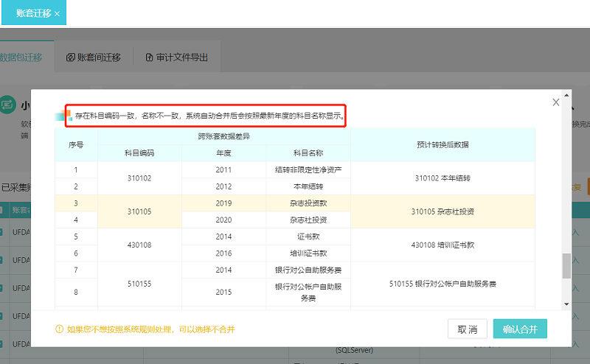Click the scrollbar down arrow in the dialog

click(566, 304)
